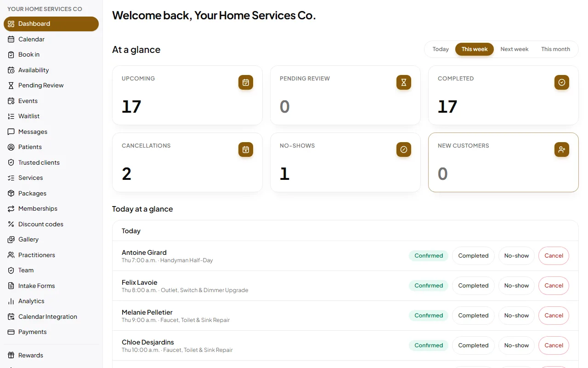The height and width of the screenshot is (368, 588).
Task: Click the Events icon in sidebar
Action: [11, 101]
